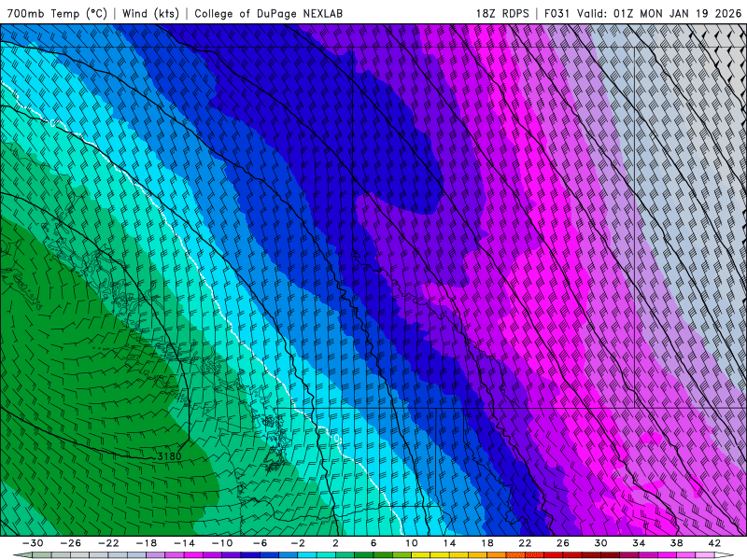
Task: Select the "-2" temperature scale label
Action: pyautogui.click(x=298, y=543)
